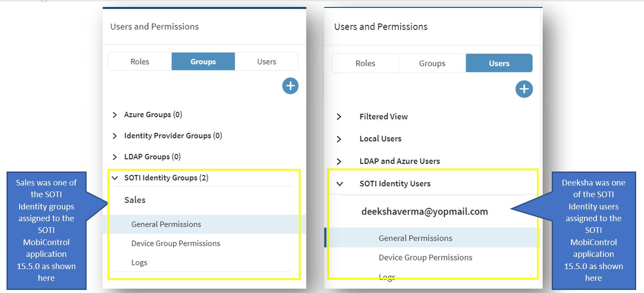Image resolution: width=644 pixels, height=293 pixels.
Task: Open Roles tab in right panel
Action: tap(365, 64)
